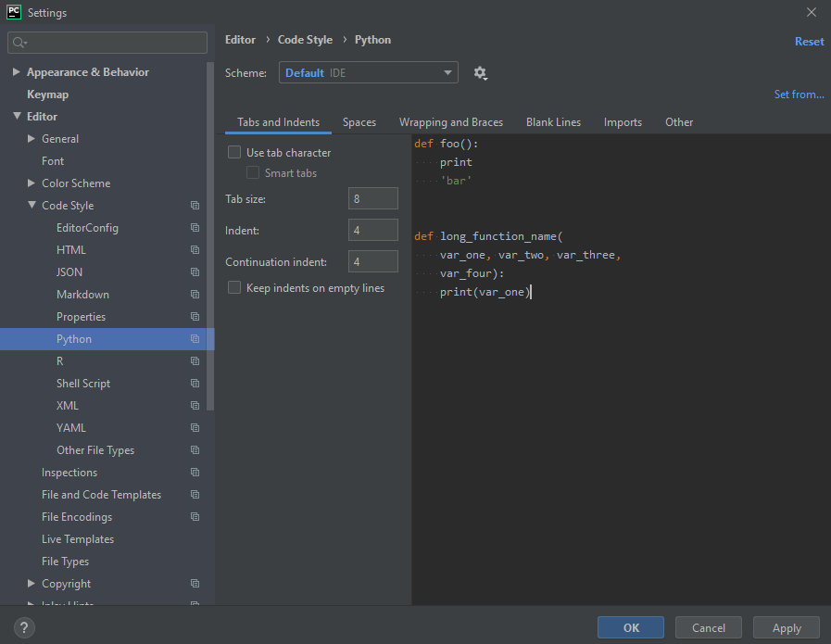This screenshot has height=644, width=831.
Task: Enable Keep indents on empty lines
Action: point(234,288)
